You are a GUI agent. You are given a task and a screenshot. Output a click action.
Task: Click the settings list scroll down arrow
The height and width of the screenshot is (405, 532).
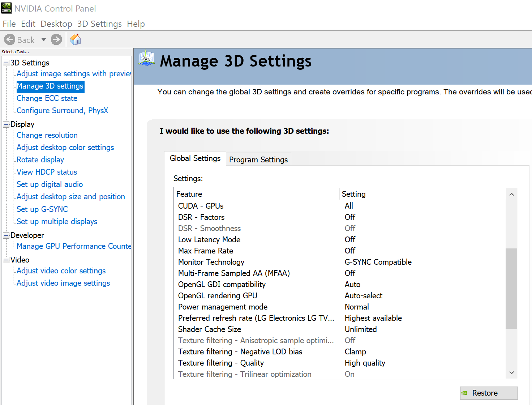click(x=511, y=372)
